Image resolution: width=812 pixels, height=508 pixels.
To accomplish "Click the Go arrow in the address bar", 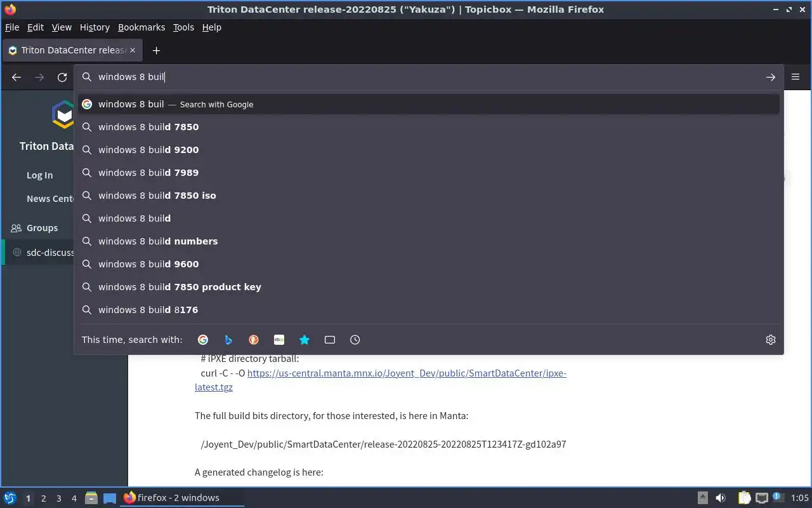I will click(x=770, y=77).
